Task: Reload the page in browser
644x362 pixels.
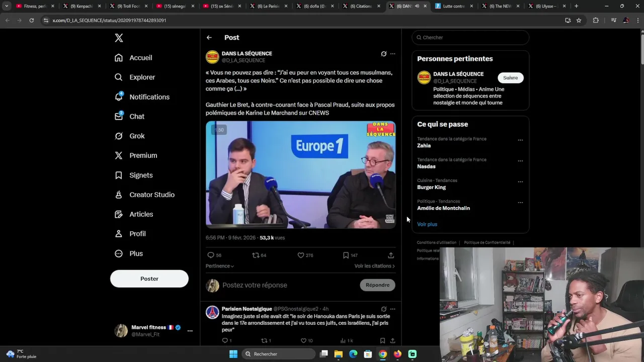Action: [x=31, y=20]
